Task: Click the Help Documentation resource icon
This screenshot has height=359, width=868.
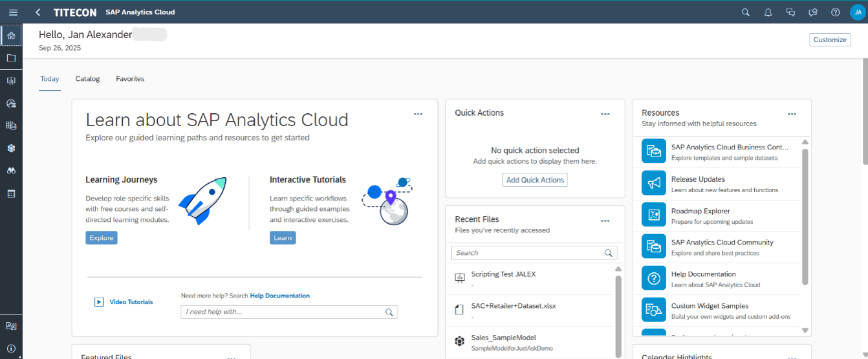Action: 654,279
